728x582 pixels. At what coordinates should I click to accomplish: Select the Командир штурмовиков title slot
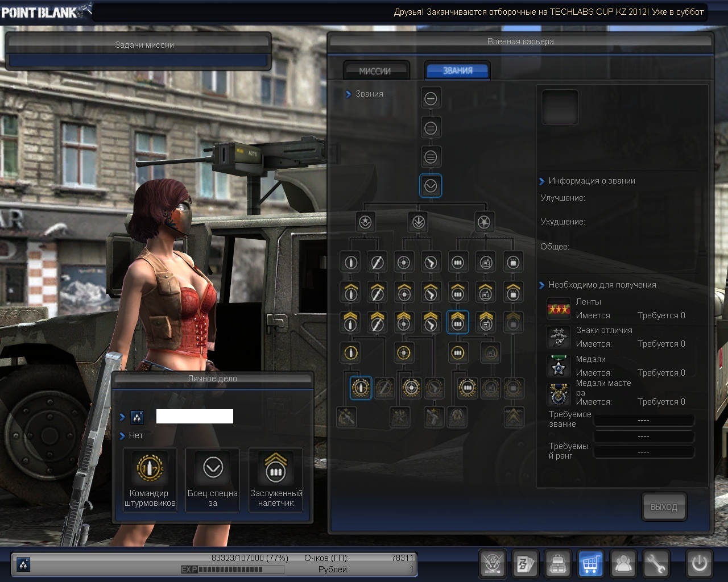click(x=150, y=479)
